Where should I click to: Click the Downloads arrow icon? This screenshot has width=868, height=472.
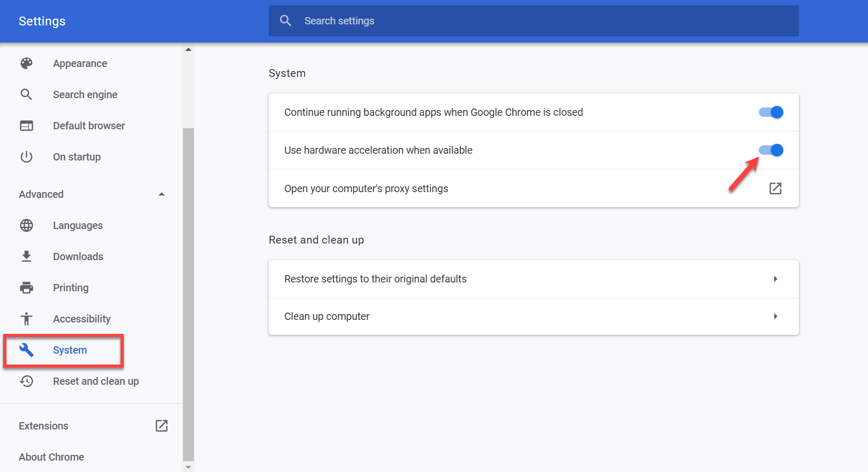(x=27, y=257)
